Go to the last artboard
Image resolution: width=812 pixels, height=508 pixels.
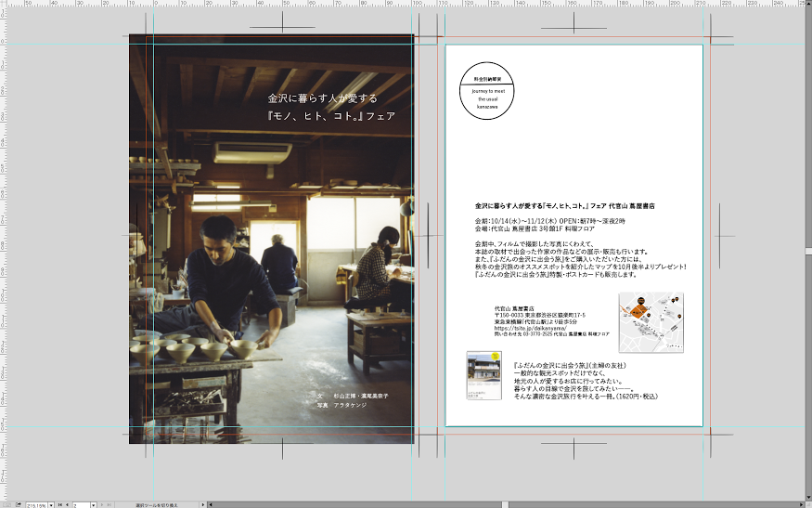click(x=110, y=504)
